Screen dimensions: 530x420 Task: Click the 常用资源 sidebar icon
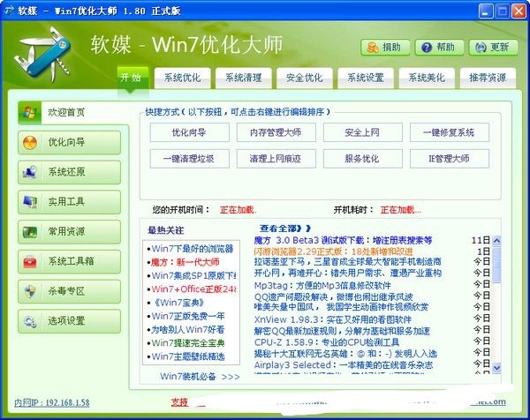(30, 231)
